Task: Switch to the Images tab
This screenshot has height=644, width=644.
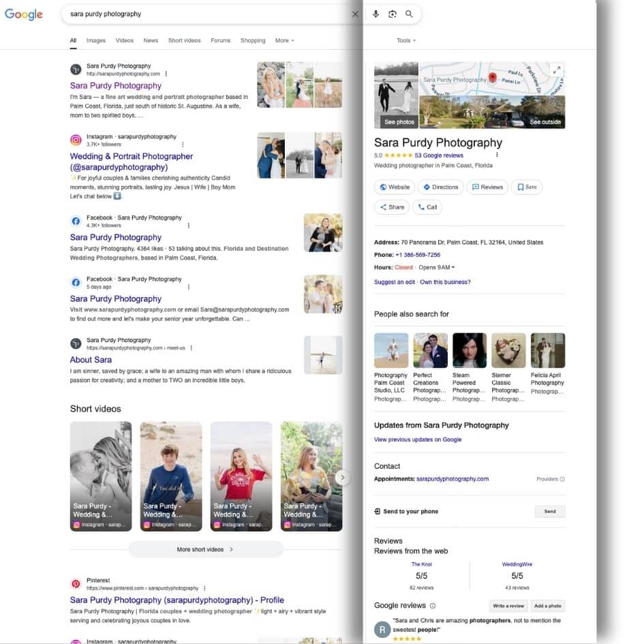Action: [95, 40]
